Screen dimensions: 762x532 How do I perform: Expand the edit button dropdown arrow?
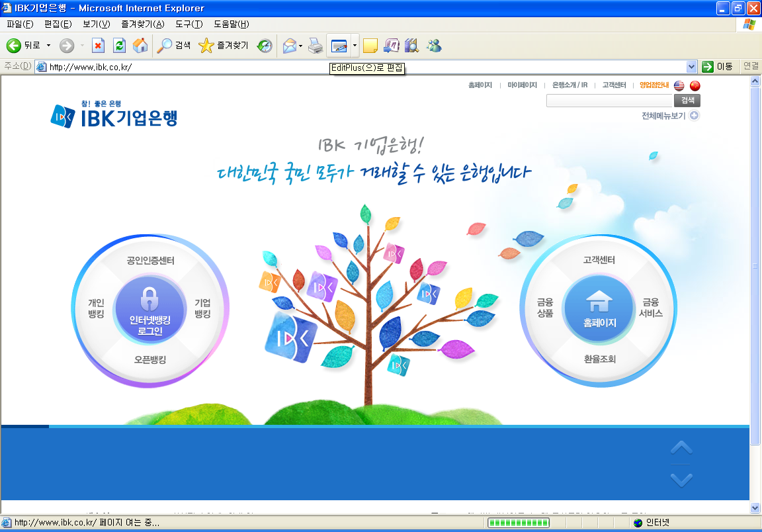point(355,46)
